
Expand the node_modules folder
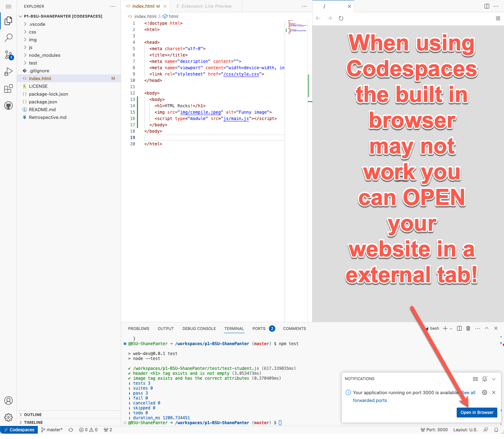click(69, 55)
